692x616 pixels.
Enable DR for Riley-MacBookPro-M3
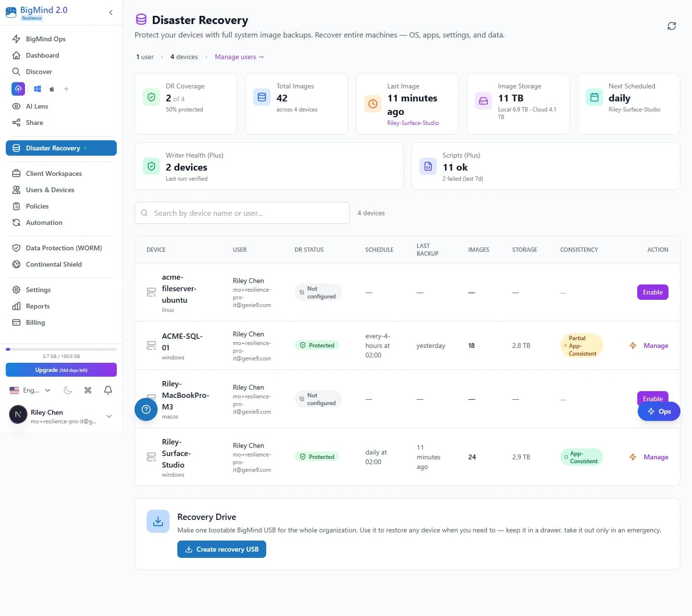tap(653, 397)
